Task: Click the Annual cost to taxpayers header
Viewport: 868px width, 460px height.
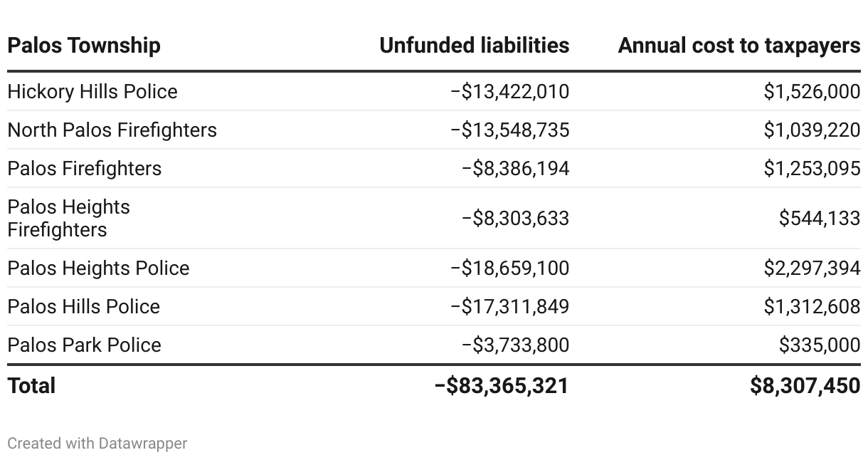Action: tap(739, 46)
